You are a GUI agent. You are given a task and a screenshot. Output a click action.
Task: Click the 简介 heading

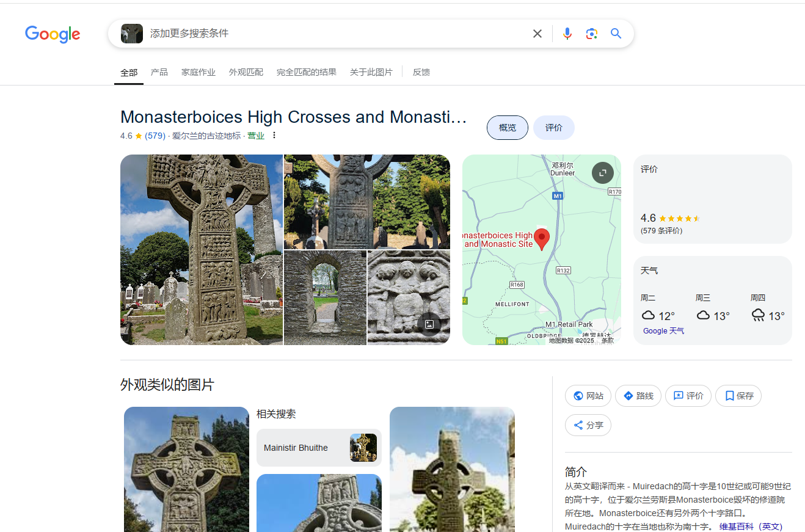tap(576, 472)
